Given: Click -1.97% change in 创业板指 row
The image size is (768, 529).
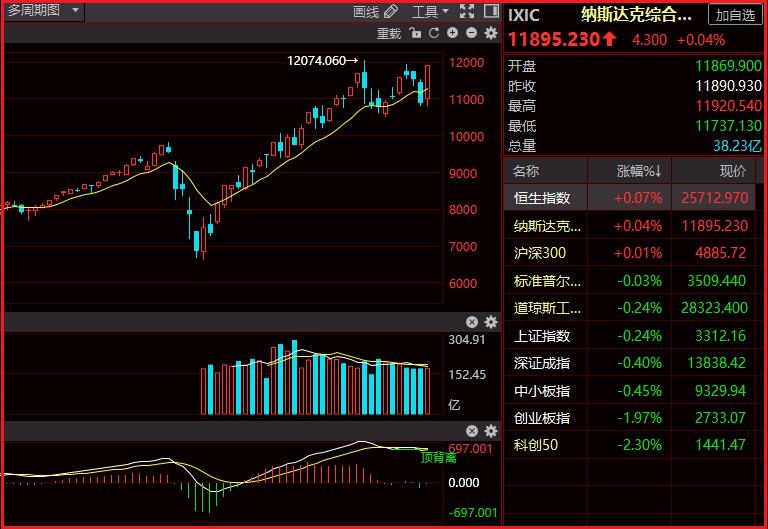Looking at the screenshot, I should click(639, 417).
